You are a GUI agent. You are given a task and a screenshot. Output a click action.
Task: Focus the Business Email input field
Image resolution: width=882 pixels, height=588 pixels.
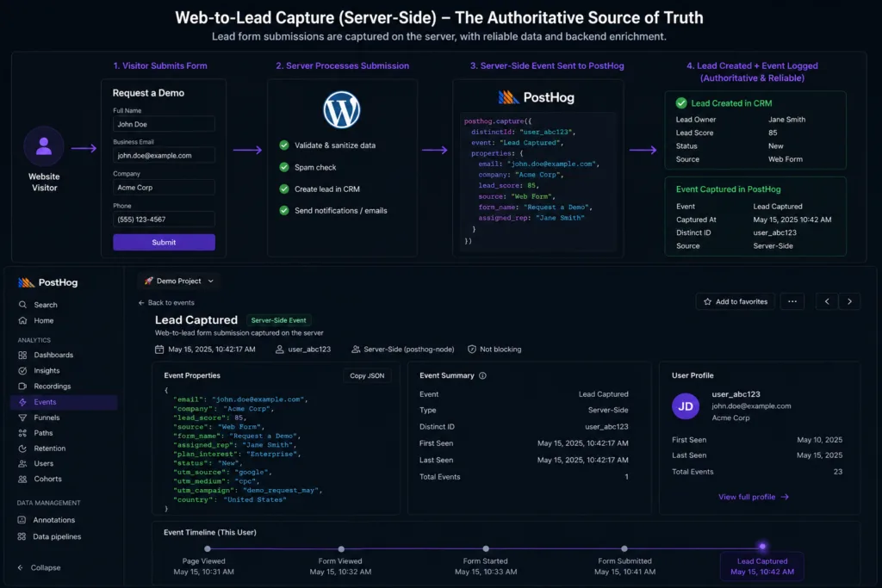click(x=164, y=156)
